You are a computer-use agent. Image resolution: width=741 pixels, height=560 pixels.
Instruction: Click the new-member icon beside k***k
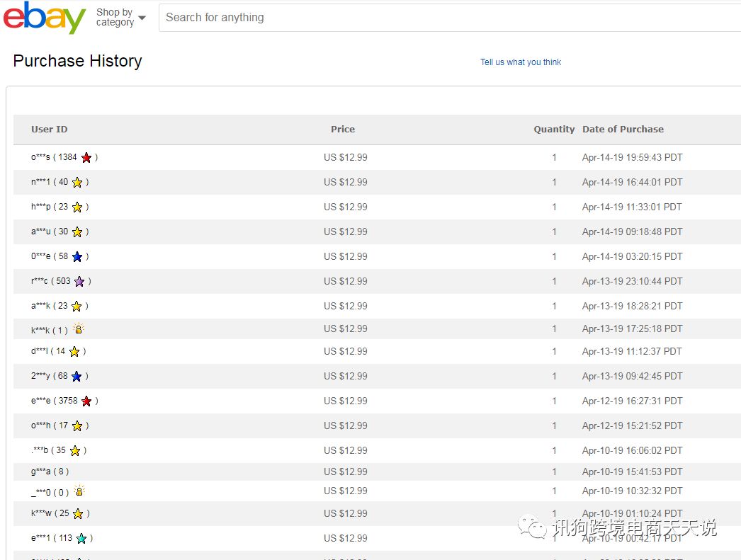(x=79, y=329)
